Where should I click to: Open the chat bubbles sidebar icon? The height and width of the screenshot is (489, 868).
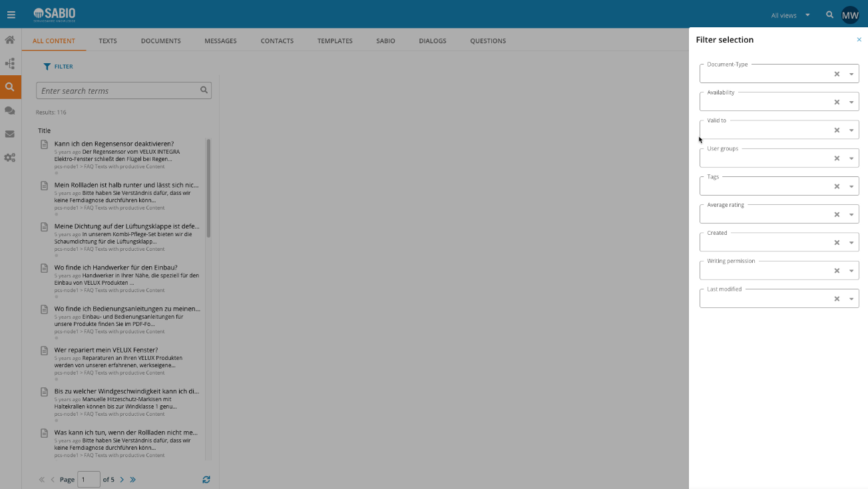pyautogui.click(x=10, y=110)
